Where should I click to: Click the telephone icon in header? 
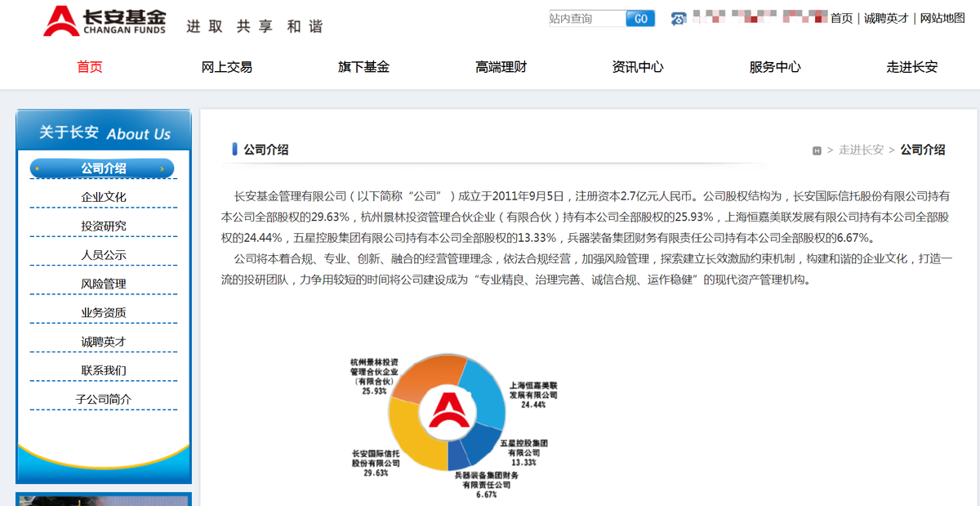tap(679, 19)
